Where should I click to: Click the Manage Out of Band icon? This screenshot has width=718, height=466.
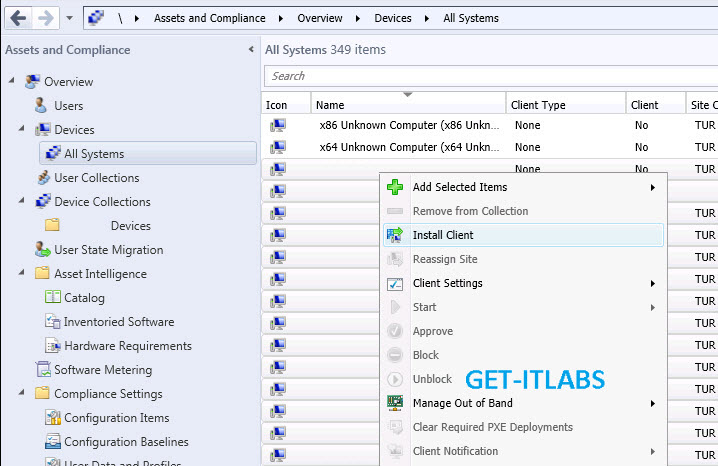click(395, 403)
